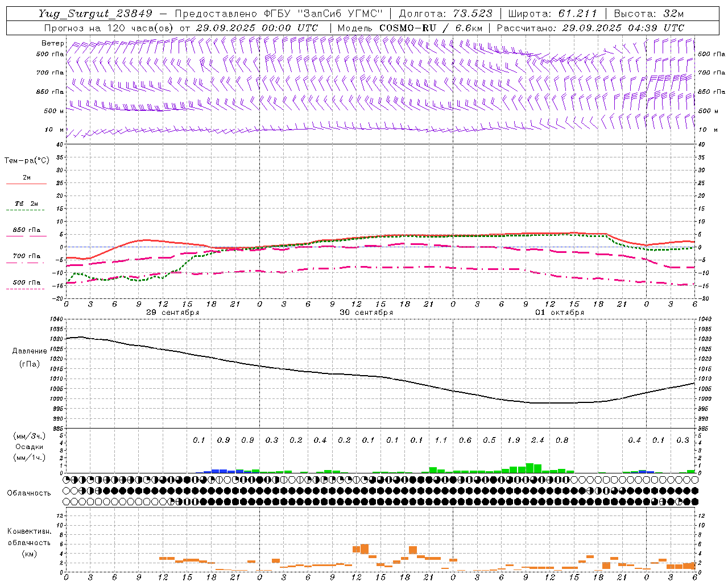This screenshot has width=728, height=582.
Task: Click the '850 гПа' temperature legend entry
Action: tap(27, 230)
